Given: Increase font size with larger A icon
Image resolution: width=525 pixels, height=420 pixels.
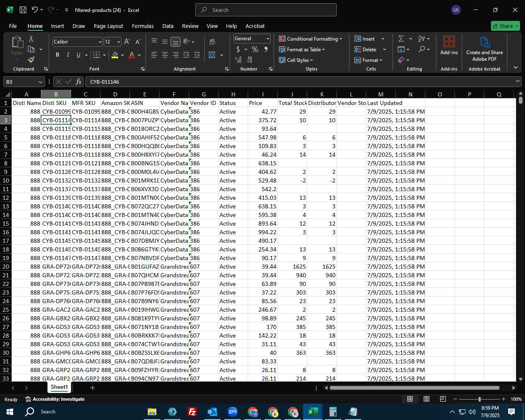Looking at the screenshot, I should [127, 41].
